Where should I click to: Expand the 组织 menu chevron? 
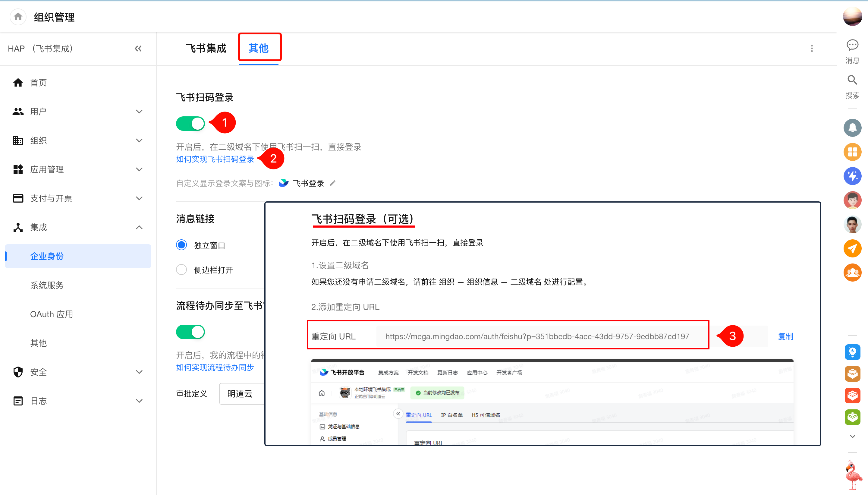coord(139,140)
